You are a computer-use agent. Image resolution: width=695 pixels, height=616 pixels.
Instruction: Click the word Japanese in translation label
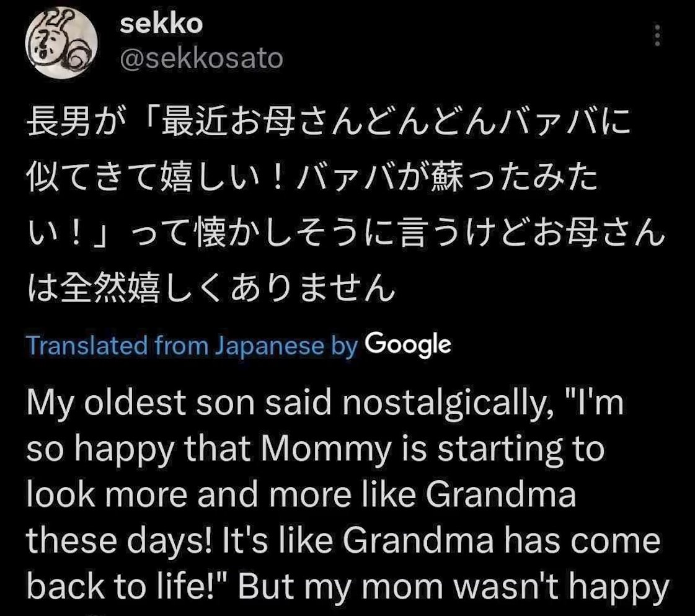click(x=270, y=346)
